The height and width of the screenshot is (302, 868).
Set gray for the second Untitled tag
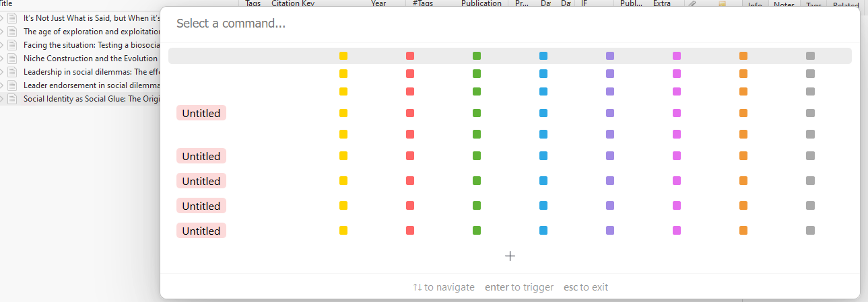[x=810, y=156]
